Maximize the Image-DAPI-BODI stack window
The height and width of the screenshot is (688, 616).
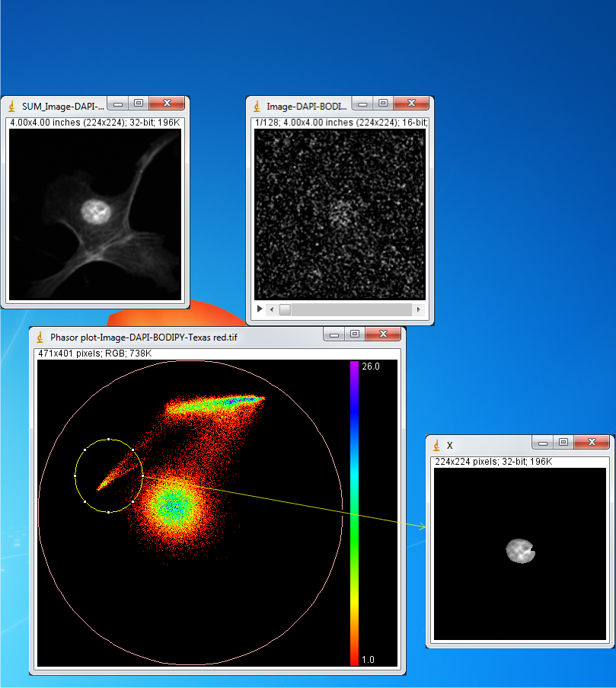tap(383, 103)
